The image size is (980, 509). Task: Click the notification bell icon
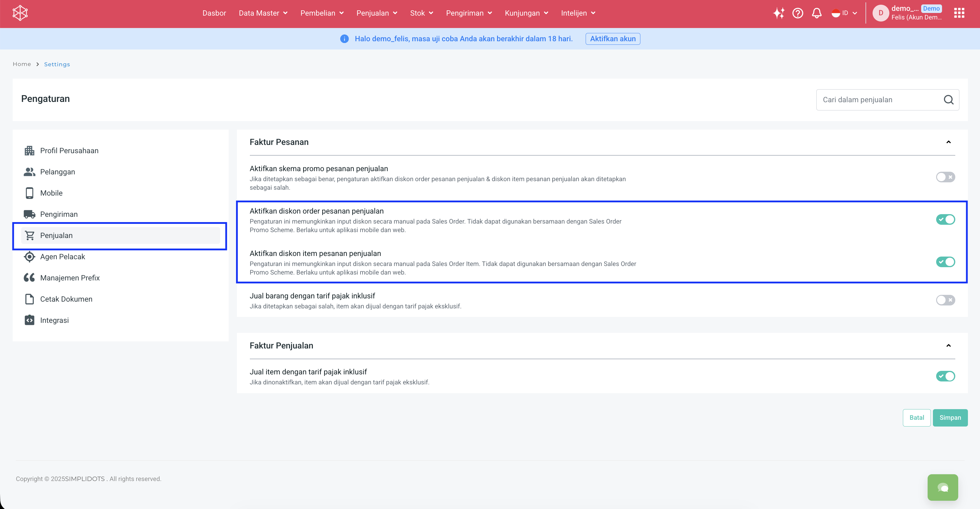coord(816,13)
